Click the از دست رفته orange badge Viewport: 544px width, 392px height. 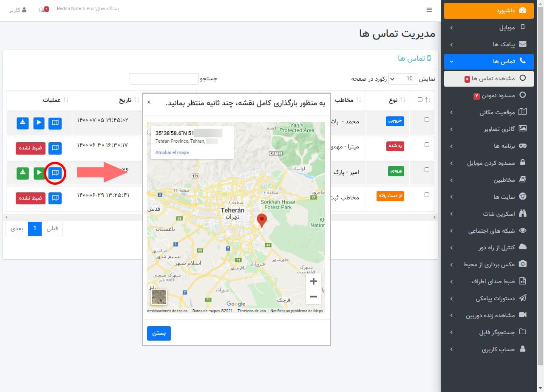390,196
